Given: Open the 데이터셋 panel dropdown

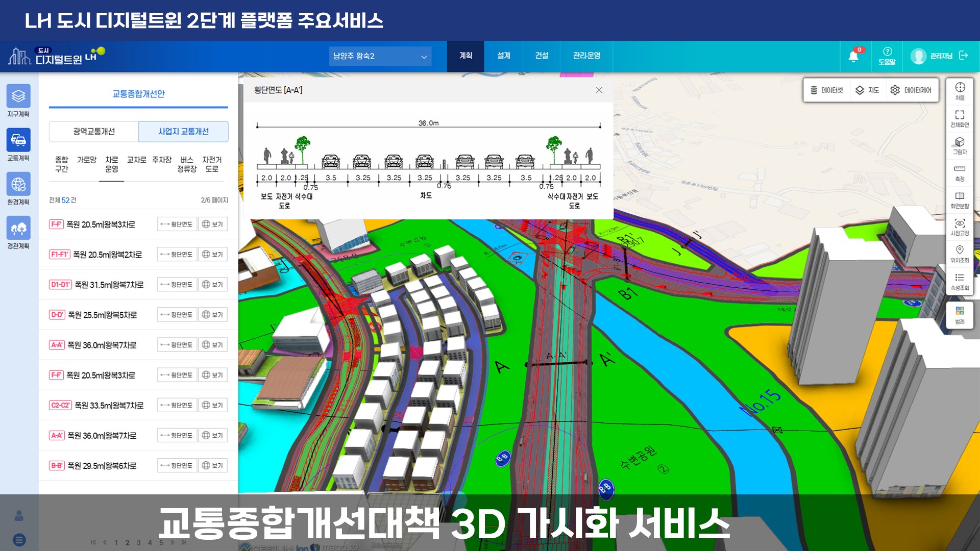Looking at the screenshot, I should (x=827, y=90).
